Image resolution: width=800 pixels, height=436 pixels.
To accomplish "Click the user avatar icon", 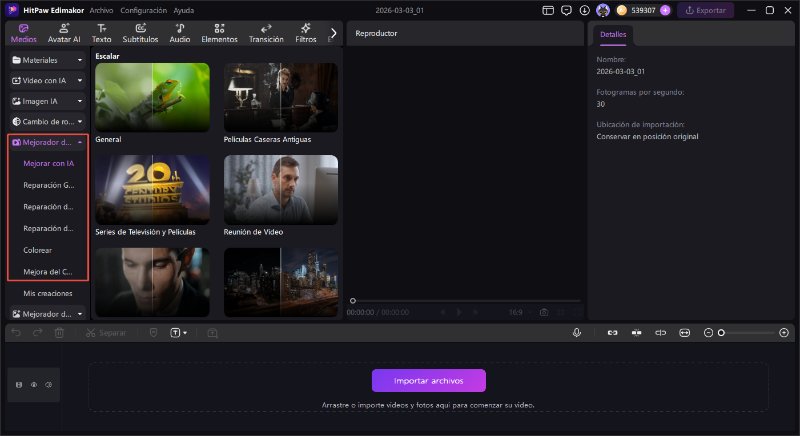I will (603, 10).
